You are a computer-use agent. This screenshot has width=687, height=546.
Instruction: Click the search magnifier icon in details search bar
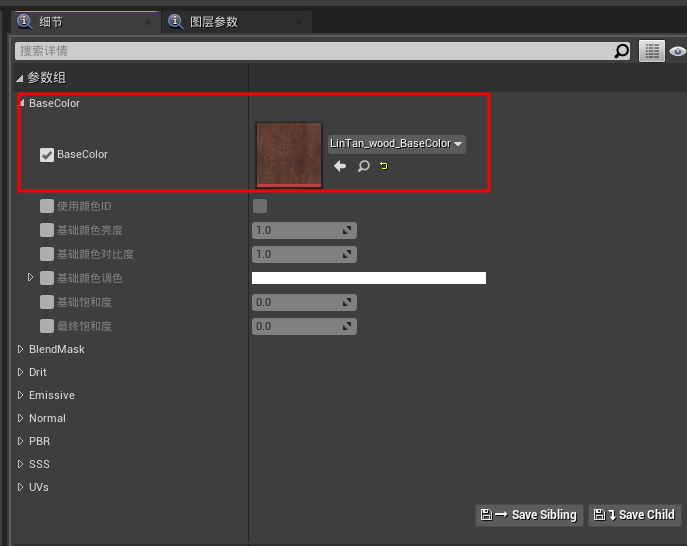point(622,51)
